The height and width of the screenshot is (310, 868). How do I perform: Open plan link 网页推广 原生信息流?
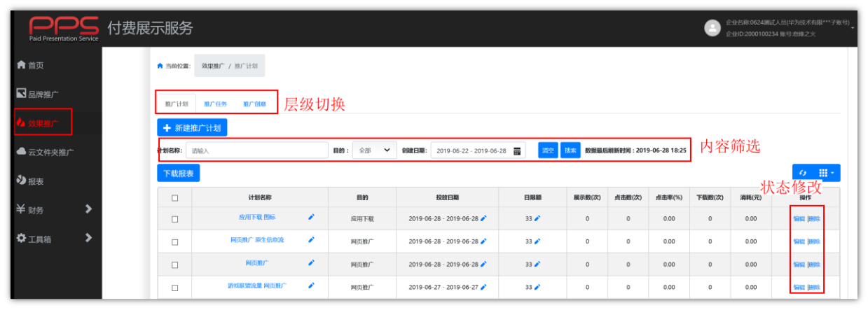coord(257,240)
